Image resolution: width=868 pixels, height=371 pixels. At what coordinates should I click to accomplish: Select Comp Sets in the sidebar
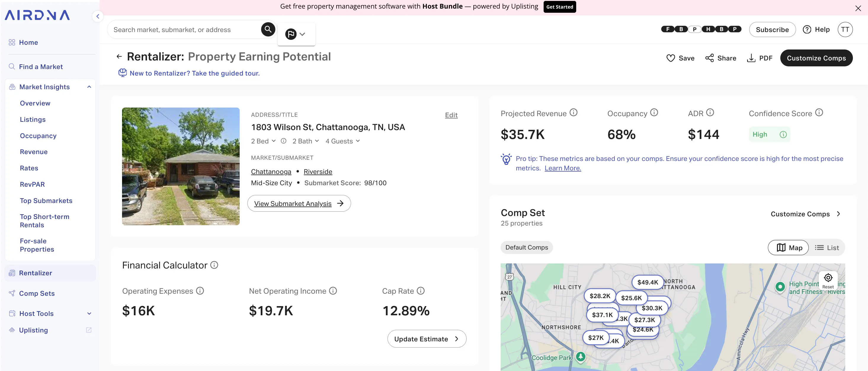(37, 293)
